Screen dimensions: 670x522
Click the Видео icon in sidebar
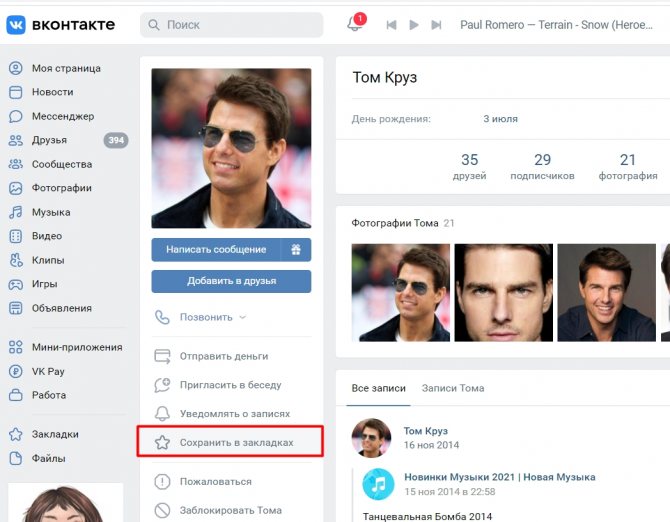(x=16, y=236)
